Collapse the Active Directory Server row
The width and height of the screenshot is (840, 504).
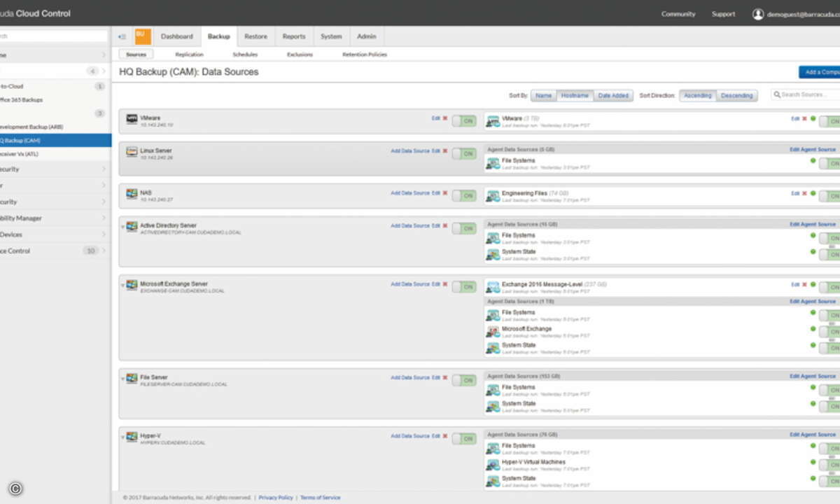122,227
